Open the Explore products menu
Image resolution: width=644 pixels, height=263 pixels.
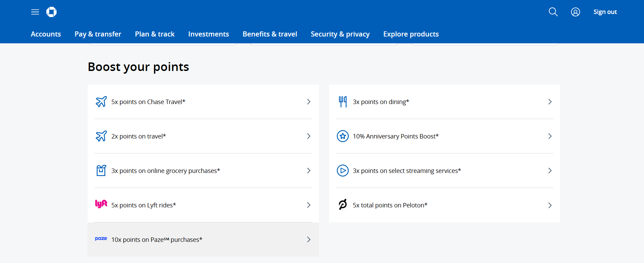pyautogui.click(x=411, y=34)
